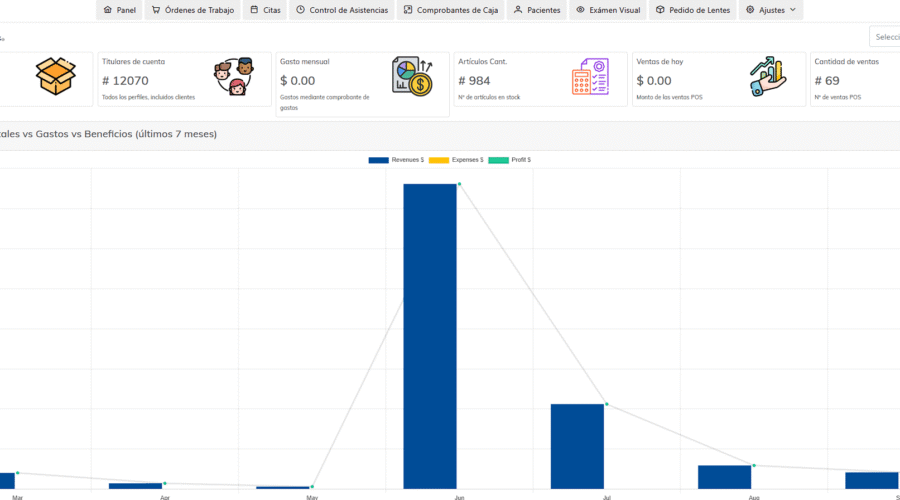Click the blue Revenues color swatch
Screen dimensions: 900x500
click(x=378, y=160)
